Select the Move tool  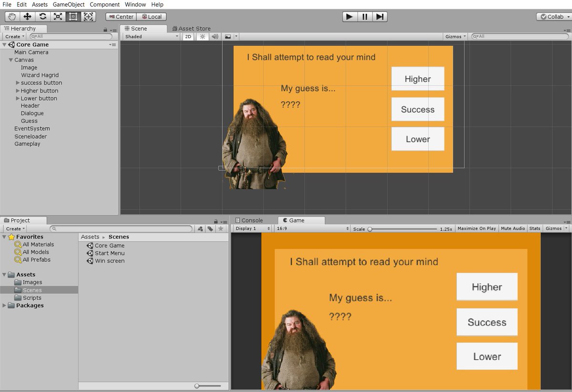click(x=27, y=17)
